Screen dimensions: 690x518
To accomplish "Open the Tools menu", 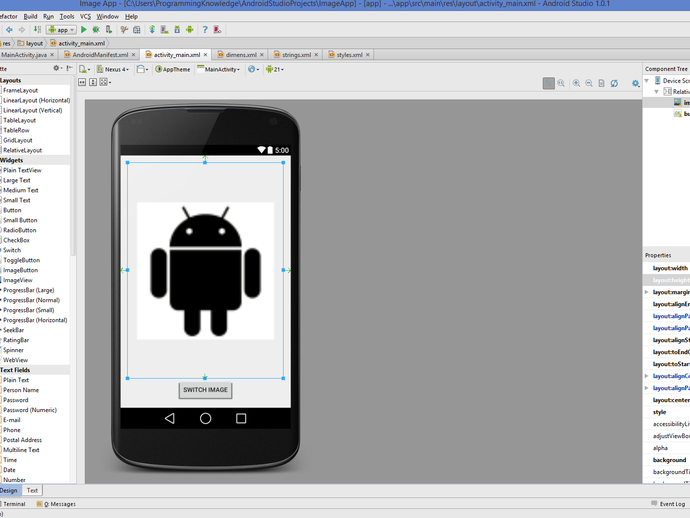I will (67, 16).
